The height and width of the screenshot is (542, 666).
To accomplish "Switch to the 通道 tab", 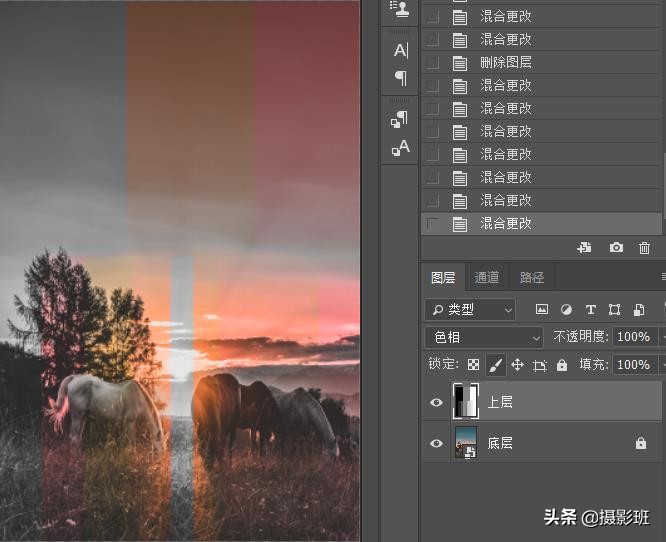I will [x=486, y=277].
